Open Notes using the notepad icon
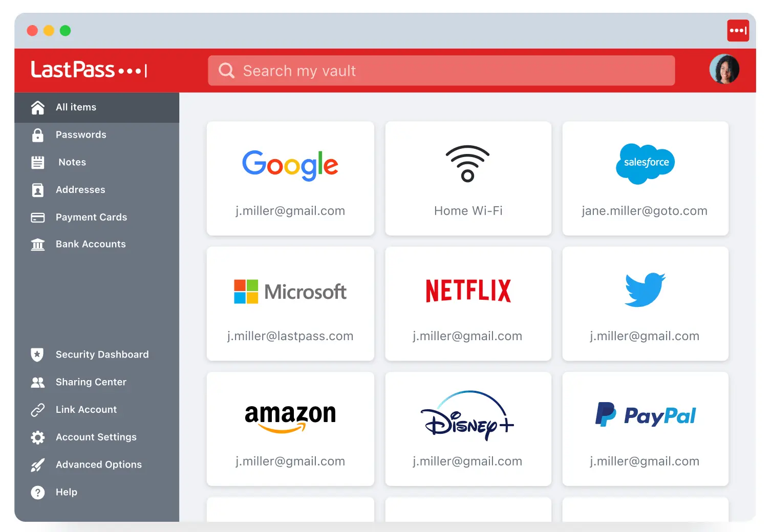Viewport: 772px width, 532px height. (38, 162)
